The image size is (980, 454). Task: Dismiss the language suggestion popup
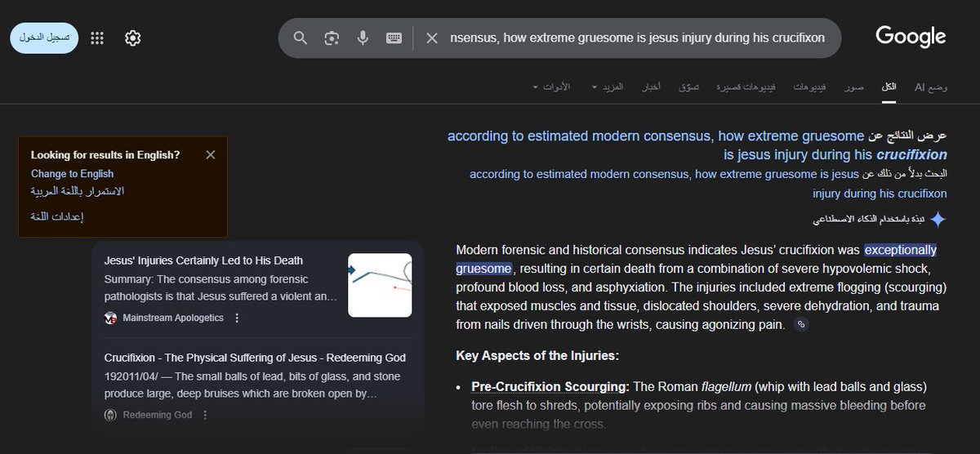211,154
